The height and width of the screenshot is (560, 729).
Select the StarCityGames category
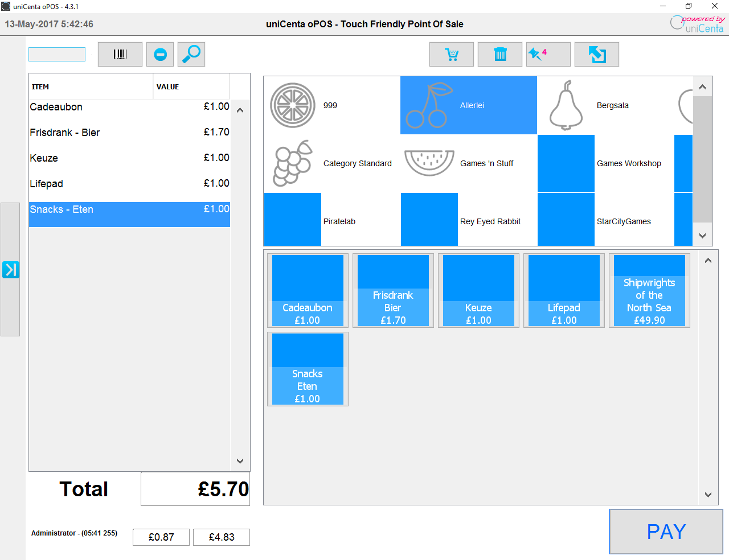pyautogui.click(x=605, y=221)
